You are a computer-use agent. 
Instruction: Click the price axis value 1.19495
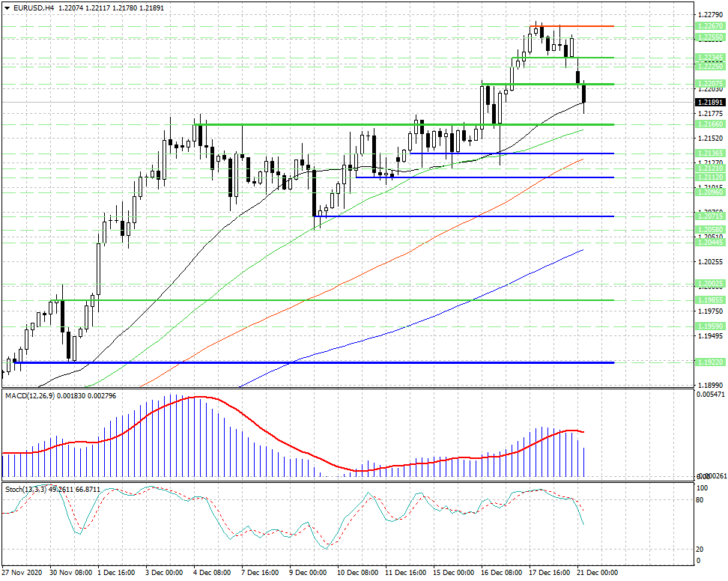711,336
